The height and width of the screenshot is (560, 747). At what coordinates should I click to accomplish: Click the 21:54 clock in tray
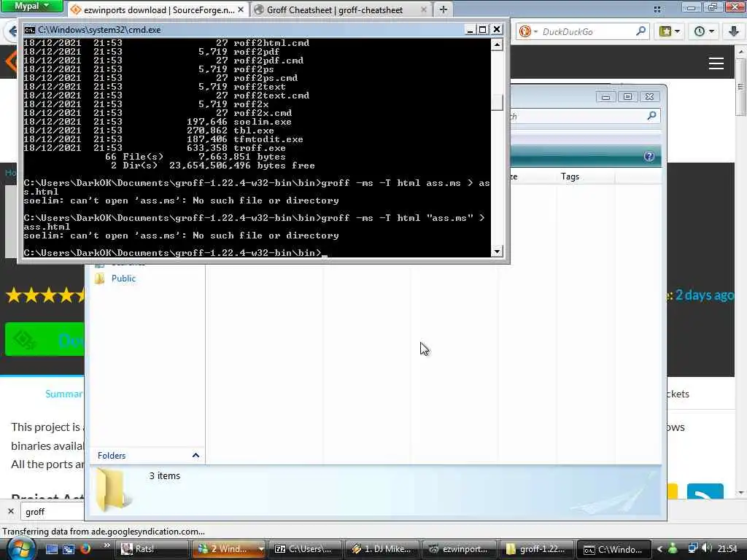point(727,549)
